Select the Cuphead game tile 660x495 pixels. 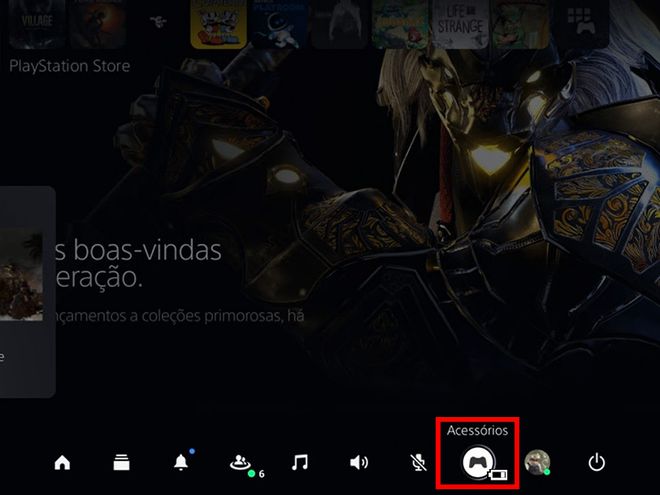(x=218, y=23)
